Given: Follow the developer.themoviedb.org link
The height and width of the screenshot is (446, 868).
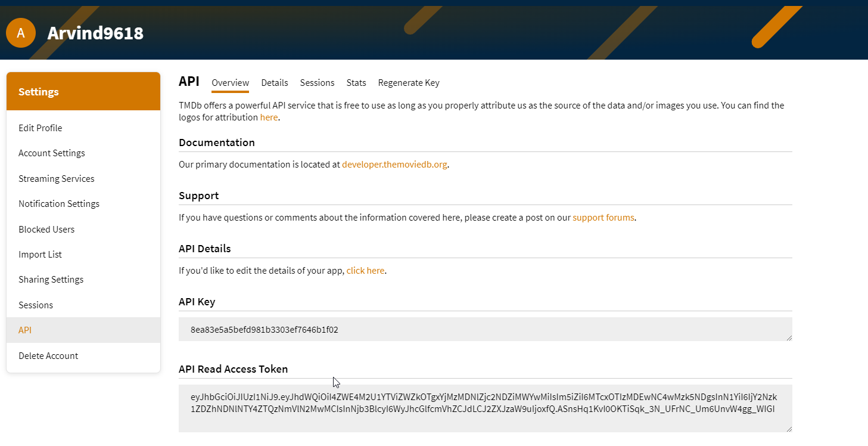Looking at the screenshot, I should tap(394, 165).
